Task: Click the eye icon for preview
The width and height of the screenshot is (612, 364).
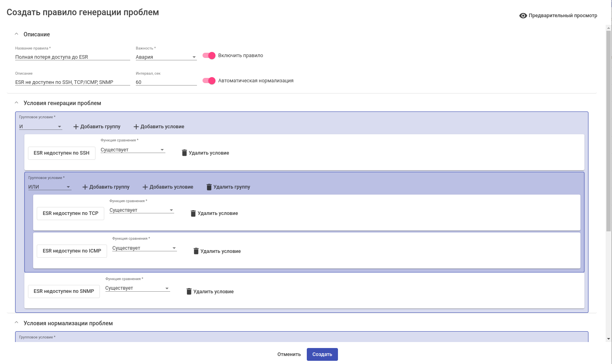Action: click(x=523, y=16)
